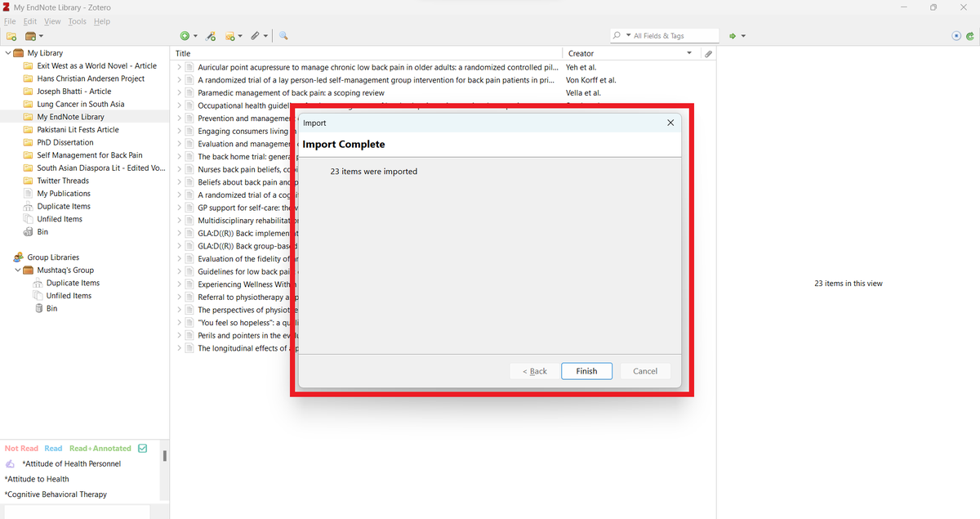
Task: Expand the Auricular point acupressure item row
Action: coord(179,67)
